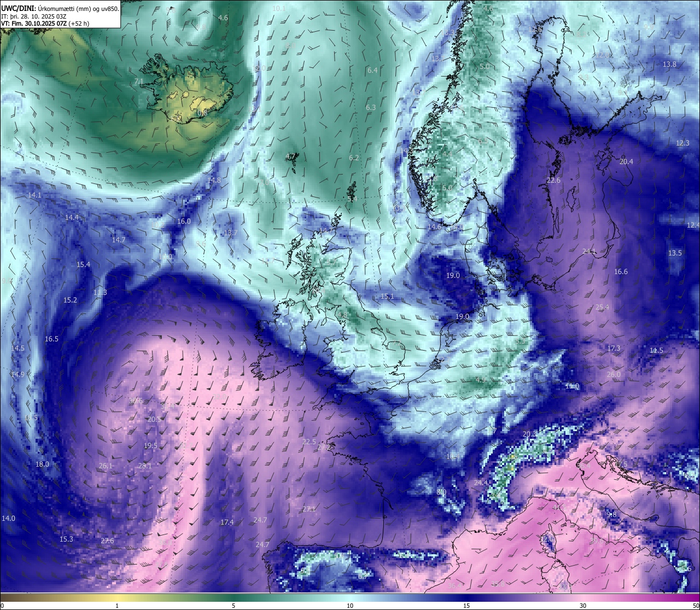700x610 pixels.
Task: Click the '16.0' value on the map
Action: point(184,221)
